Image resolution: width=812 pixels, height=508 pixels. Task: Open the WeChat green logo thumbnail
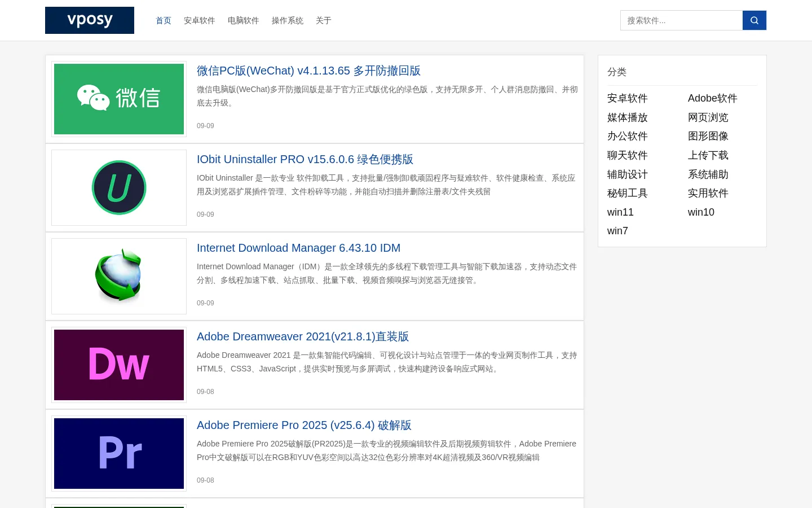coord(119,99)
